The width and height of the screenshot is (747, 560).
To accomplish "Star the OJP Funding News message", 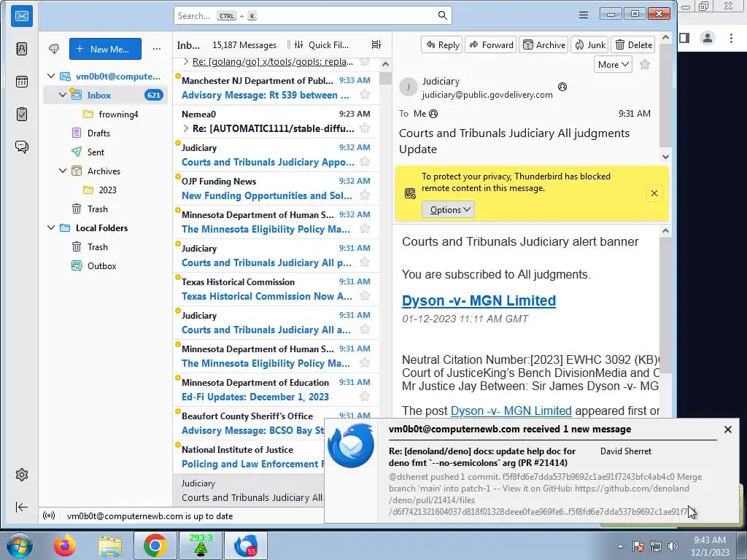I will pos(365,195).
